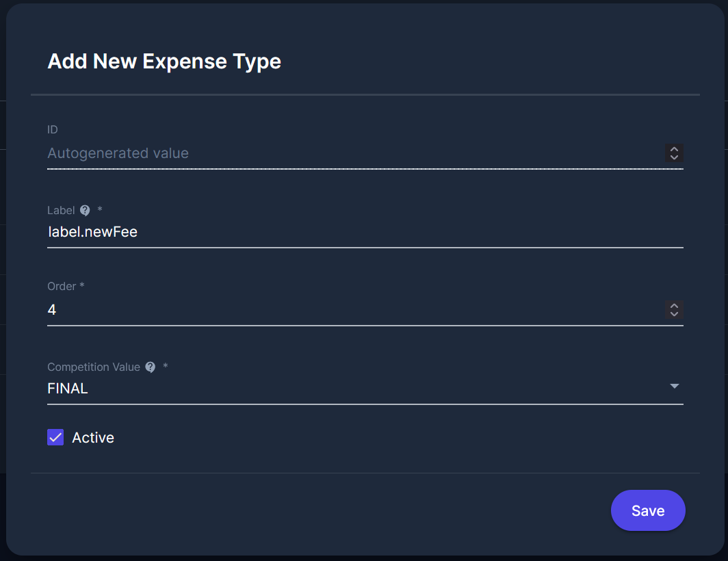Click the Label help question mark icon
Image resolution: width=728 pixels, height=561 pixels.
pyautogui.click(x=85, y=211)
